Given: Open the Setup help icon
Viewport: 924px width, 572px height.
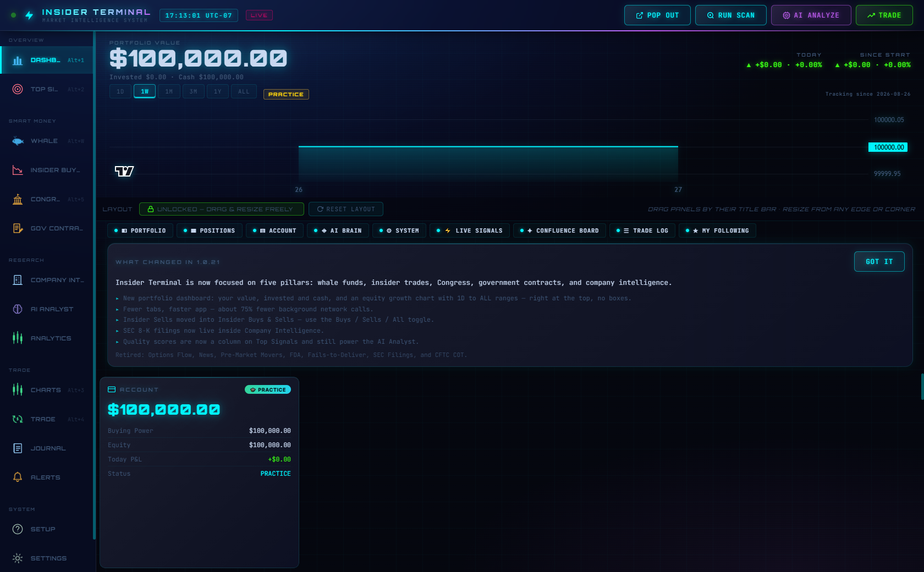Looking at the screenshot, I should [18, 529].
